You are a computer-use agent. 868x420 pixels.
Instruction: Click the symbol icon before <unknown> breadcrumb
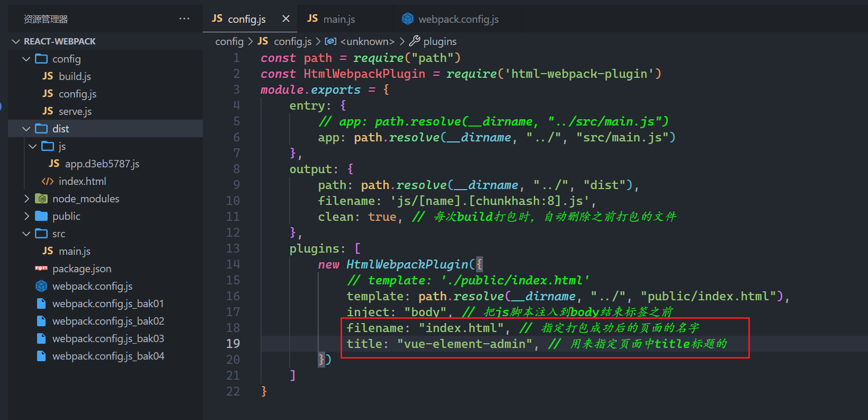[330, 41]
